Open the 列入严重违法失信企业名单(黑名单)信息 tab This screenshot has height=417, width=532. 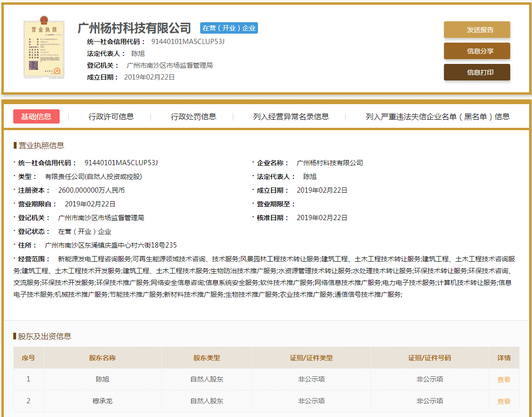[438, 117]
